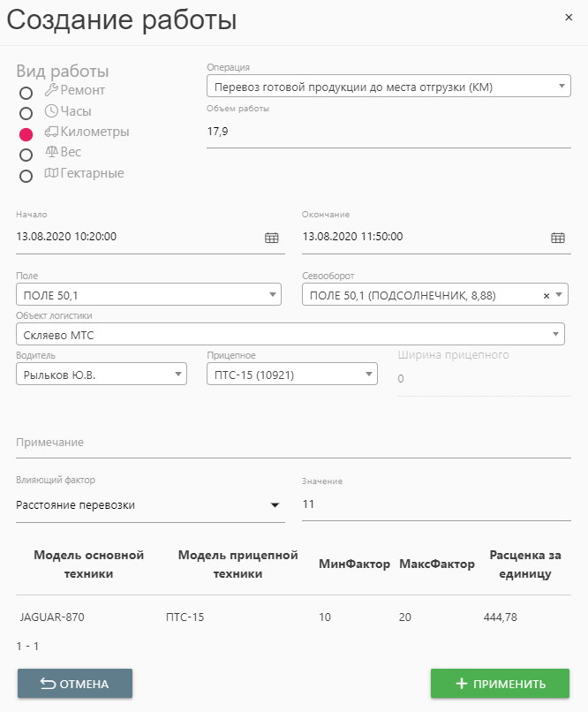The image size is (588, 712).
Task: Select the JAGUAR-870 table row
Action: [293, 617]
